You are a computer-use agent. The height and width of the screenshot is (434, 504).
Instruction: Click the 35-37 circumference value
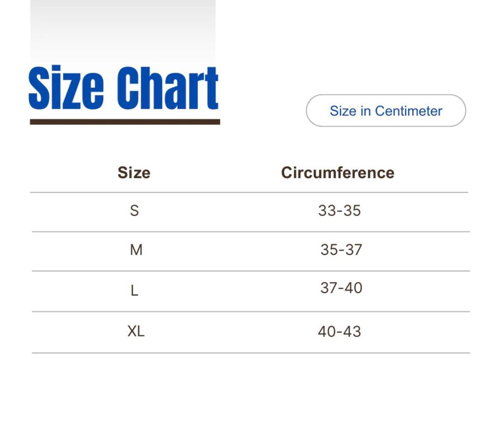point(341,250)
